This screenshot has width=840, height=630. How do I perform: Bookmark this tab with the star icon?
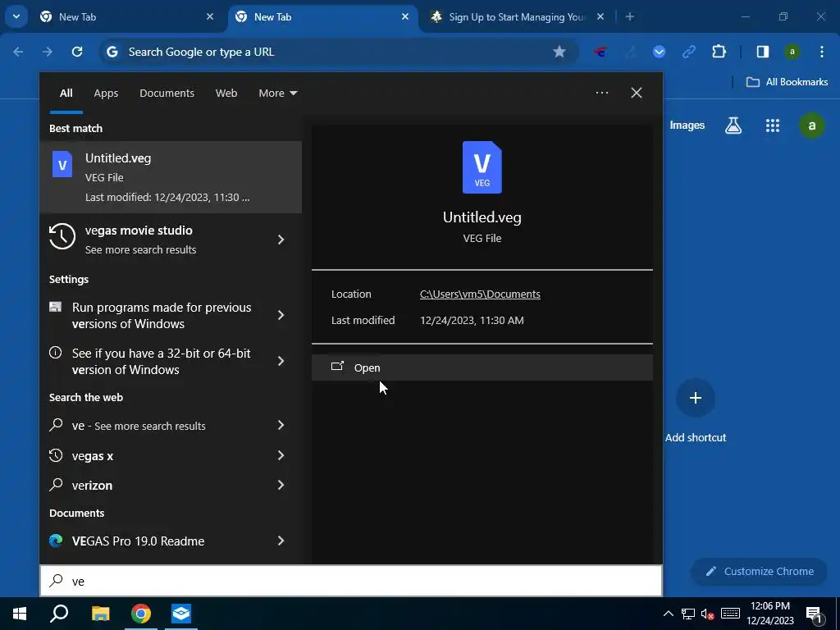(x=559, y=52)
